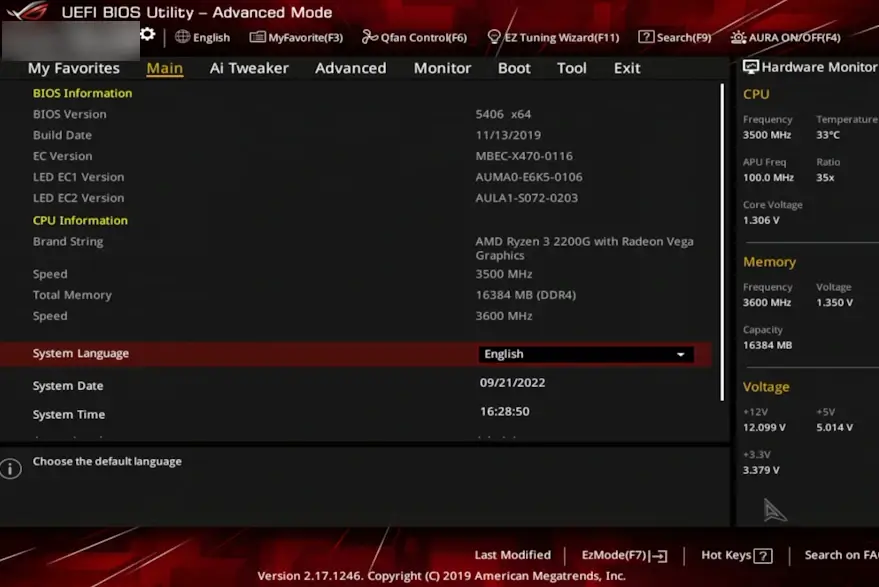Click the +3.3V 3.379 V reading

click(x=761, y=470)
